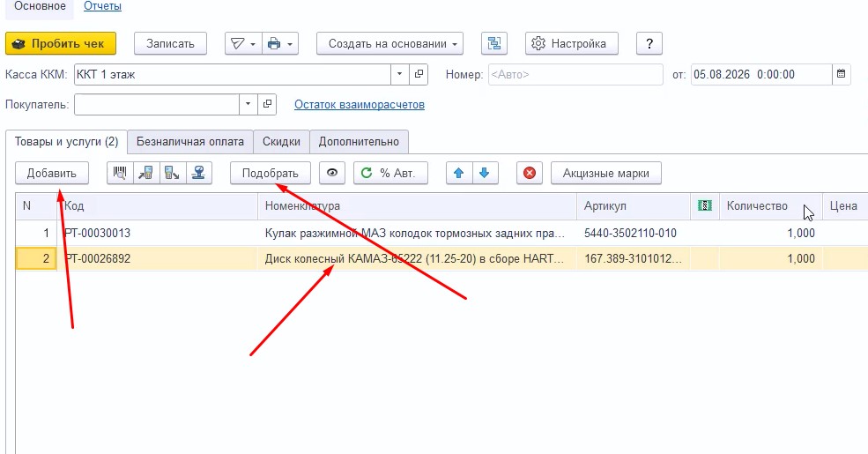Click the green marking column header icon
Viewport: 868px width, 454px height.
[x=705, y=206]
